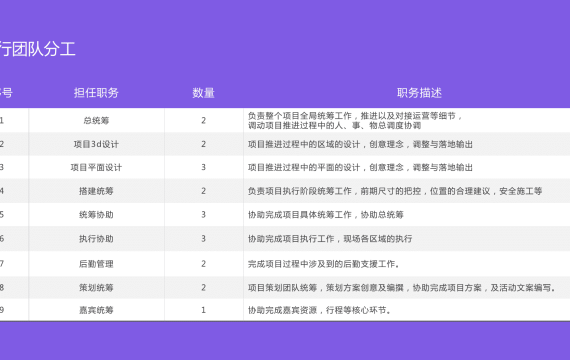Click the quantity cell in 项目平面设计 row

tap(204, 167)
